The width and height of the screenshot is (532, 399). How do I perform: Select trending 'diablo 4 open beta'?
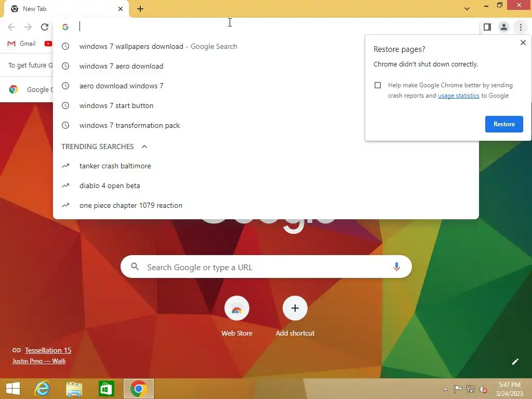pyautogui.click(x=265, y=185)
